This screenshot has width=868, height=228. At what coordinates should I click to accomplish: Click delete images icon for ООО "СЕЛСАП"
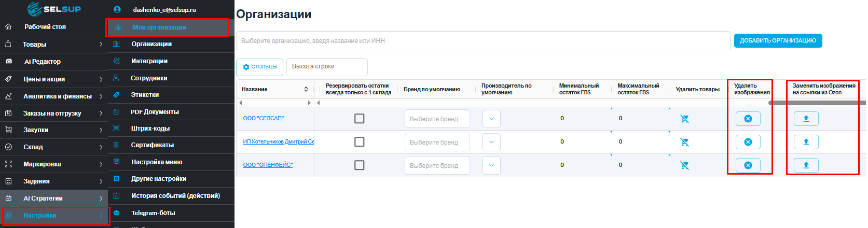[748, 119]
